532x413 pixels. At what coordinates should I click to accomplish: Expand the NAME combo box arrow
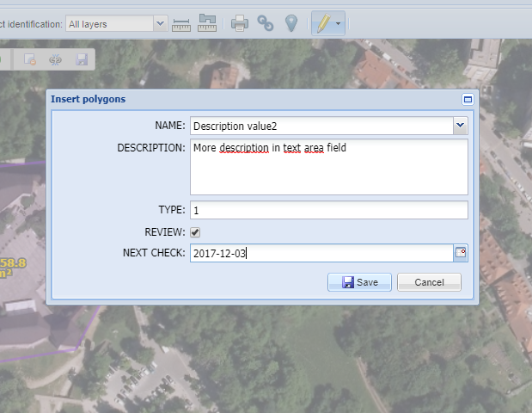point(461,126)
